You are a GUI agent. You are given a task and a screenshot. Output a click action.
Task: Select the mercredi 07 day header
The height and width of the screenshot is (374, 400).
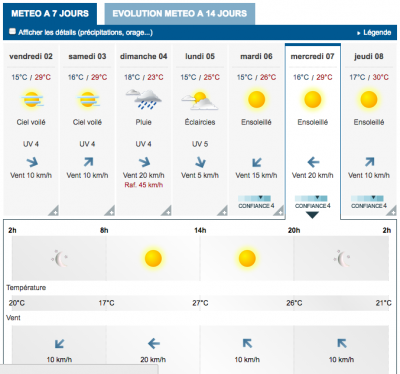click(x=313, y=56)
